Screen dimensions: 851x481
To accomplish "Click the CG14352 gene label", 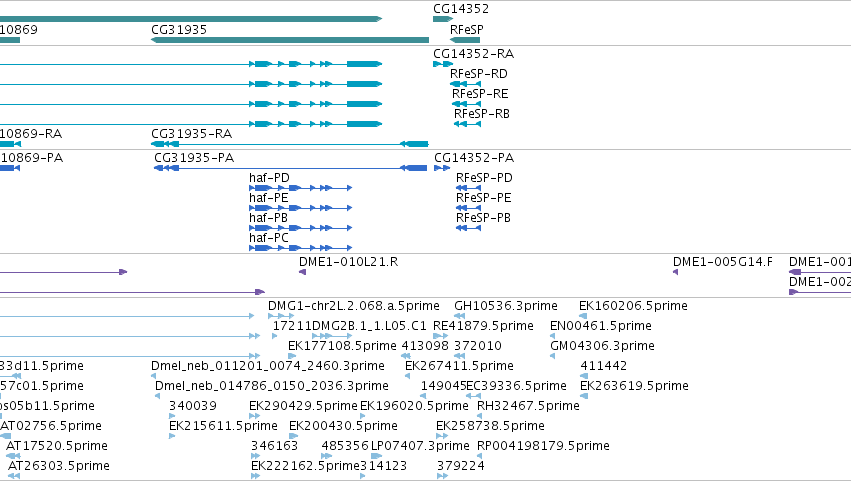I will coord(461,9).
